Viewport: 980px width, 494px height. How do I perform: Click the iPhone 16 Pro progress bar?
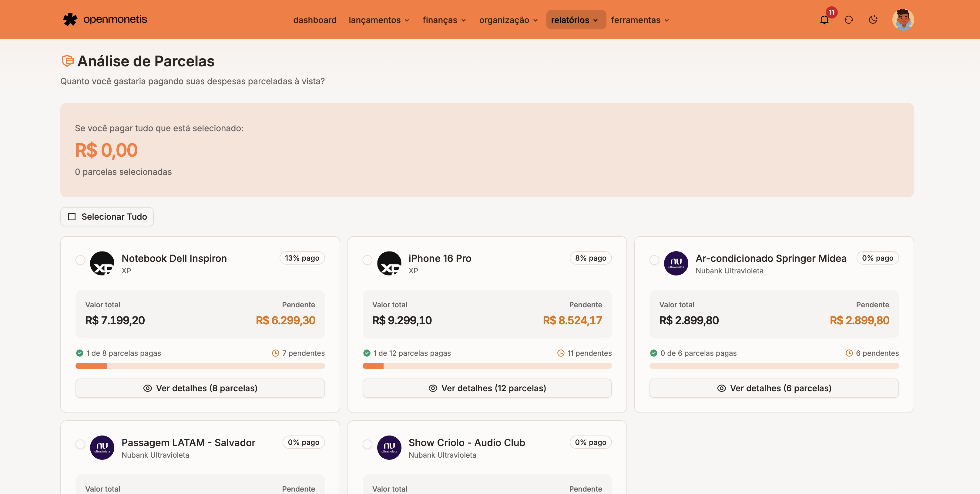pos(487,366)
